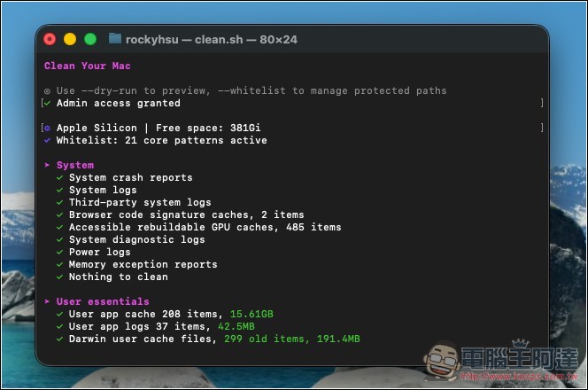The image size is (588, 390).
Task: Click 'Memory exception reports' line
Action: (x=143, y=264)
